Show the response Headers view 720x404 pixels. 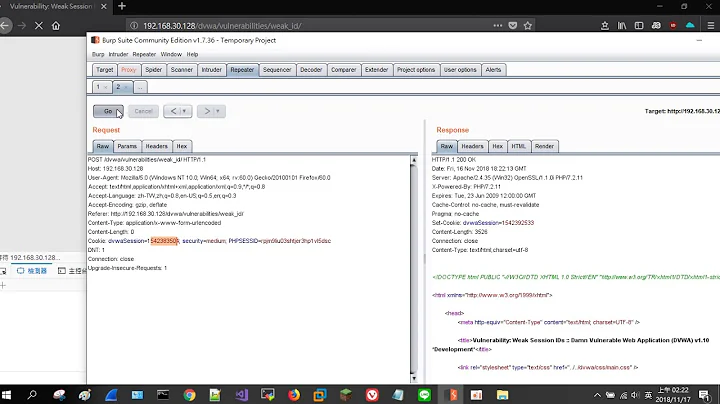point(472,146)
